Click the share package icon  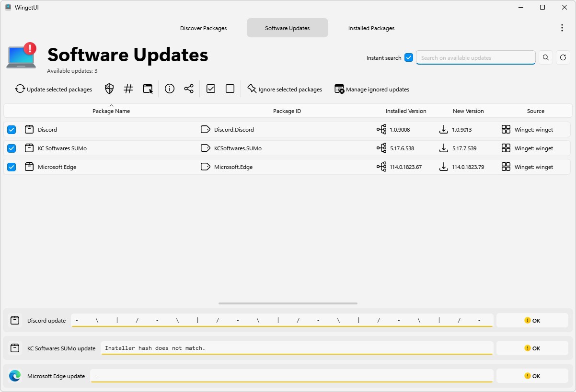pyautogui.click(x=189, y=89)
